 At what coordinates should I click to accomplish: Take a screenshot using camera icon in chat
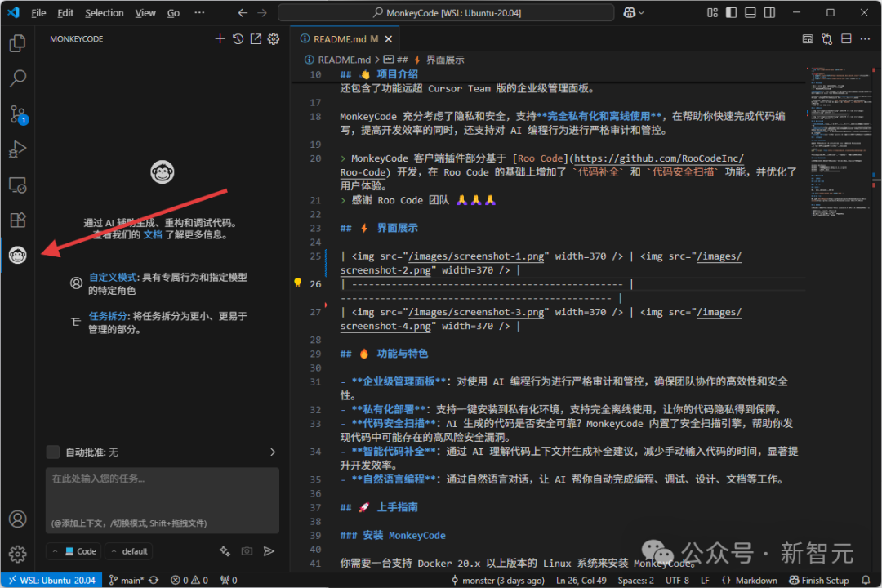click(247, 551)
